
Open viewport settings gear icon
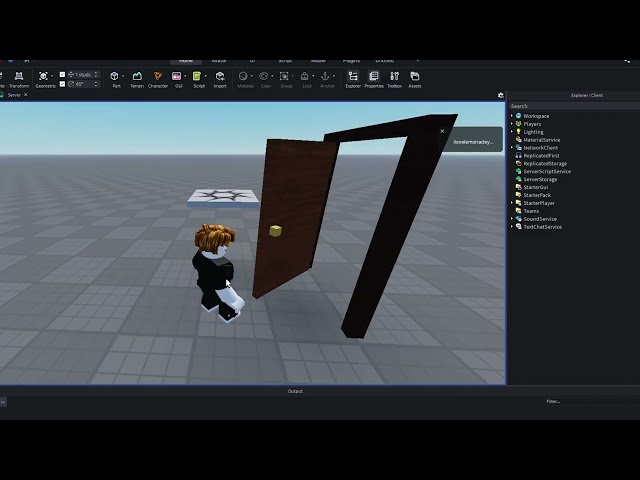[501, 95]
